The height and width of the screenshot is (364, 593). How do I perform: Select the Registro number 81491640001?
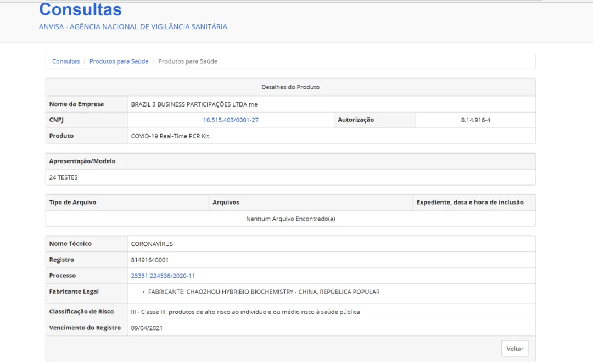point(149,260)
